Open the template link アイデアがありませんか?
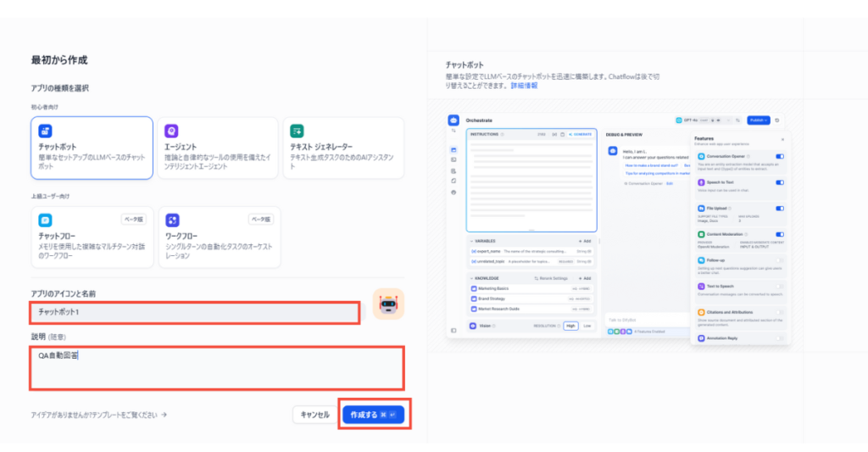Screen dimensions: 868x452 point(98,415)
